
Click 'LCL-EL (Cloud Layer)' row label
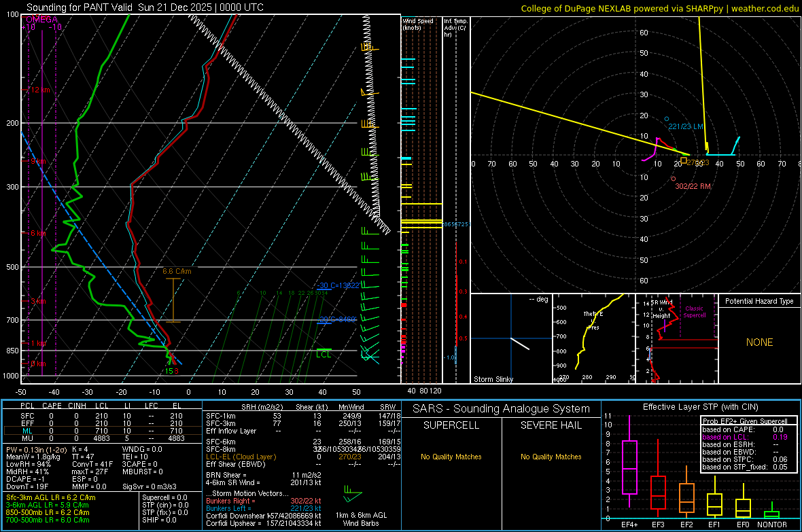241,457
